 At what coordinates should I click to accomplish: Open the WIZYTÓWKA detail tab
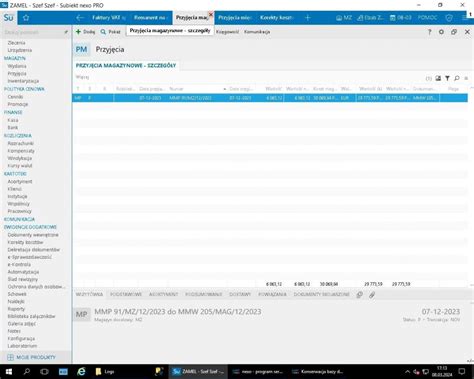(89, 294)
